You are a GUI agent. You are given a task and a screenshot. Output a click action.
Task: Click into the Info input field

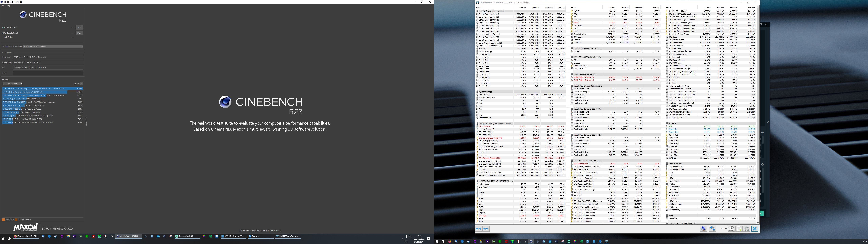tap(48, 73)
